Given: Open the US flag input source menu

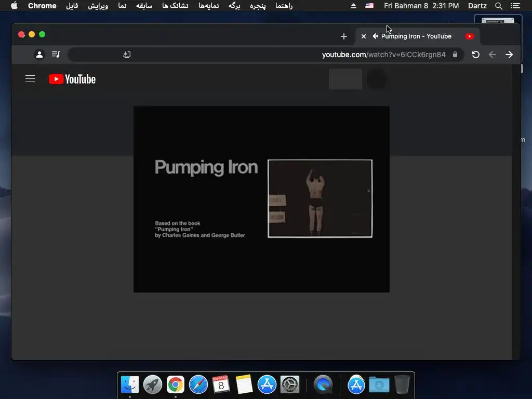Looking at the screenshot, I should pyautogui.click(x=369, y=6).
